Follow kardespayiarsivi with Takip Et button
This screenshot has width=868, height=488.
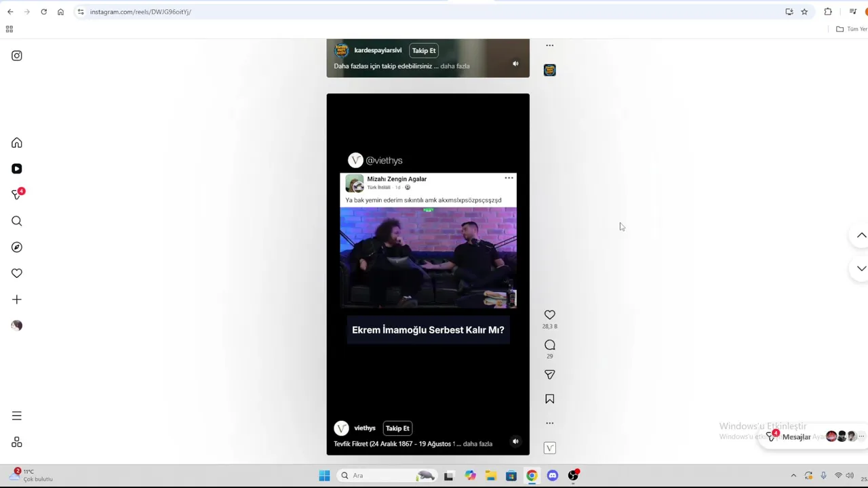(x=424, y=51)
